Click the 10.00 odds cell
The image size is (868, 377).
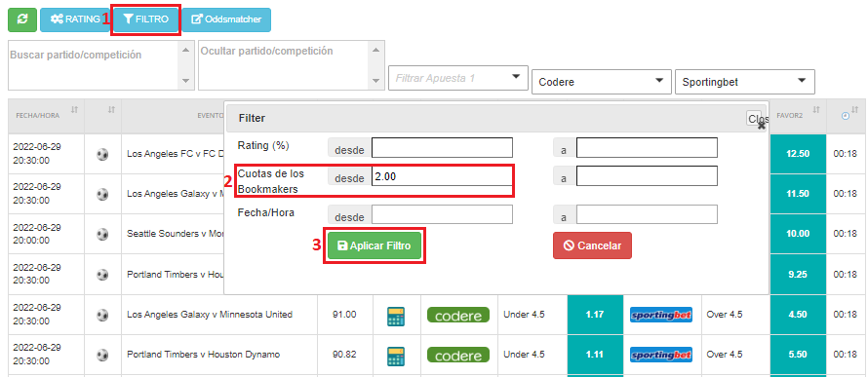point(798,235)
